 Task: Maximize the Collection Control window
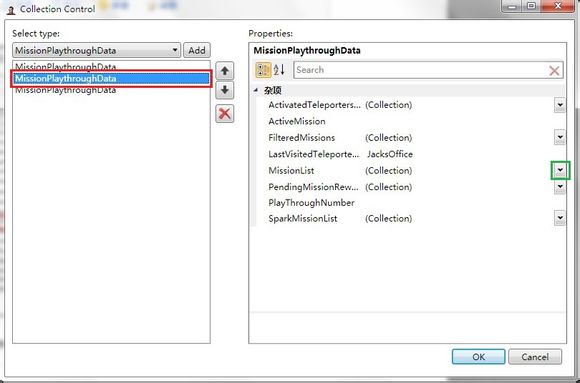(x=532, y=6)
